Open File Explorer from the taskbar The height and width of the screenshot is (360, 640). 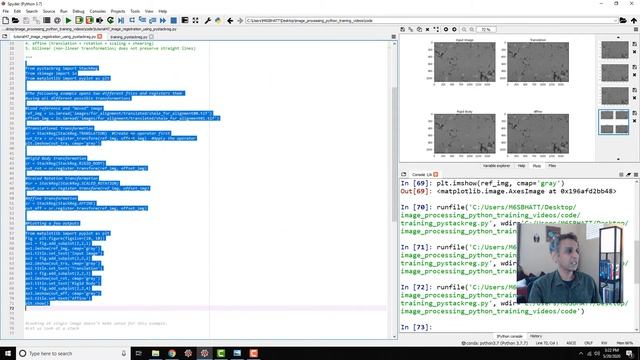pyautogui.click(x=155, y=353)
